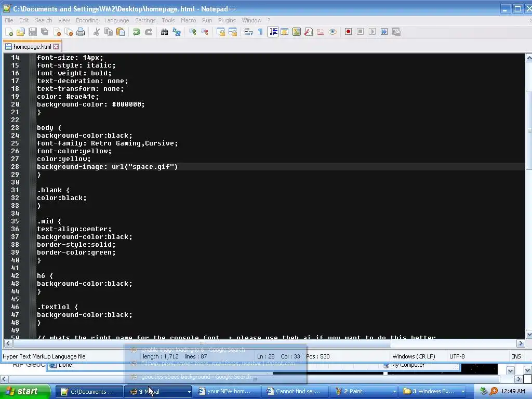Viewport: 532px width, 399px height.
Task: Click the Windows (CR LF) status field
Action: coord(414,356)
